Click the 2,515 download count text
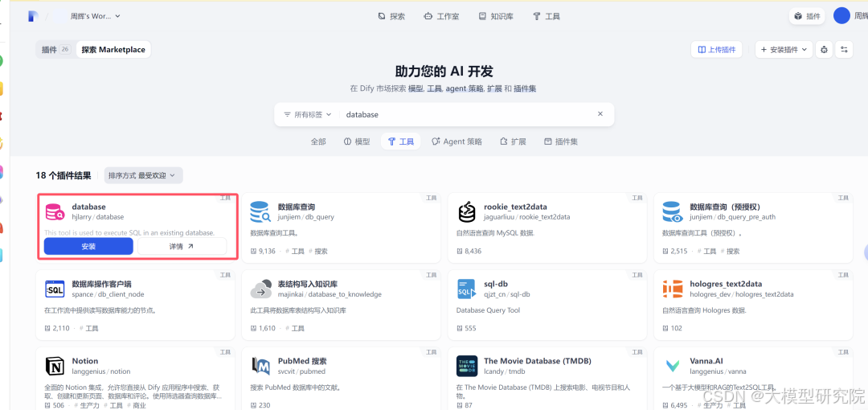Viewport: 868px width, 410px height. pos(678,252)
